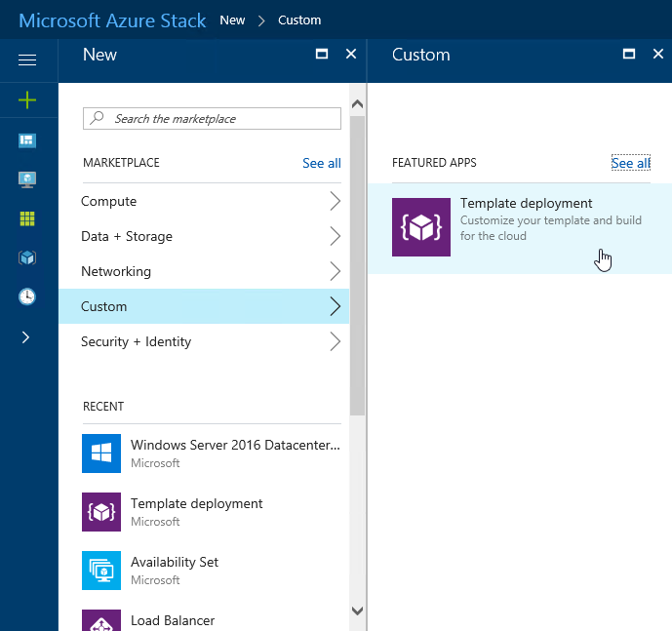Open Resource groups cube icon in sidebar

click(x=27, y=257)
